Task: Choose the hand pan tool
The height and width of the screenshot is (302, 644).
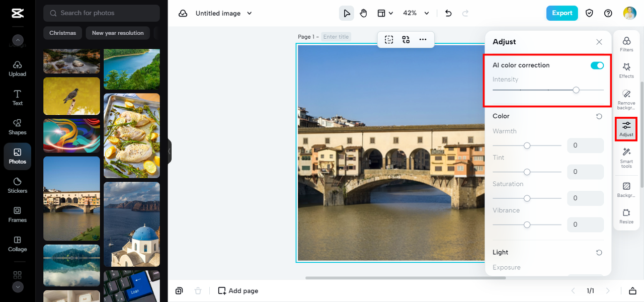Action: click(363, 13)
